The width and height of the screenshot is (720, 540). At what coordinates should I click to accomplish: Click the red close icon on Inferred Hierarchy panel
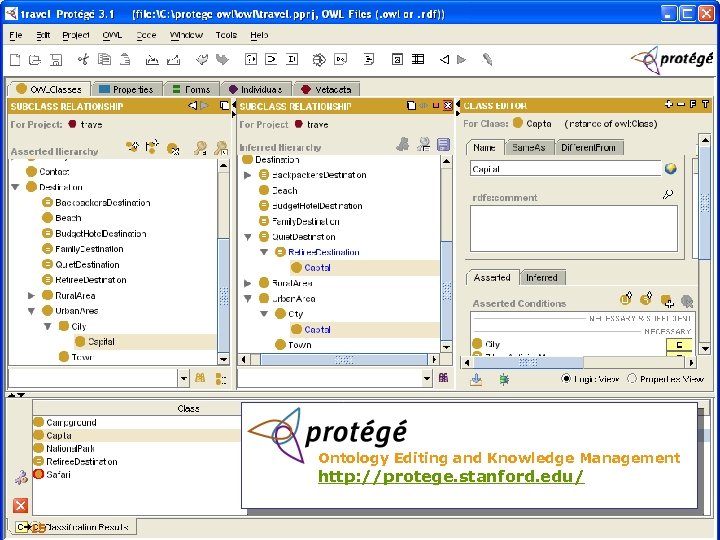tap(448, 106)
